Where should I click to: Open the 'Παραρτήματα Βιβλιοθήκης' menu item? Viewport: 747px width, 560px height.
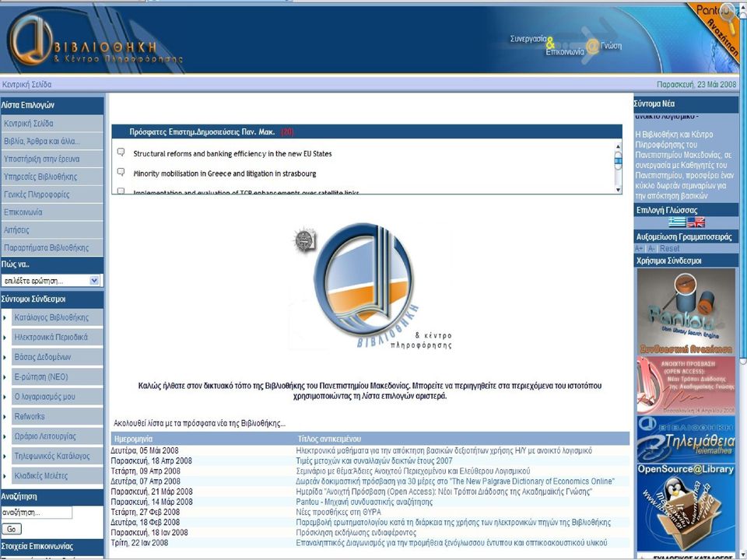coord(52,247)
